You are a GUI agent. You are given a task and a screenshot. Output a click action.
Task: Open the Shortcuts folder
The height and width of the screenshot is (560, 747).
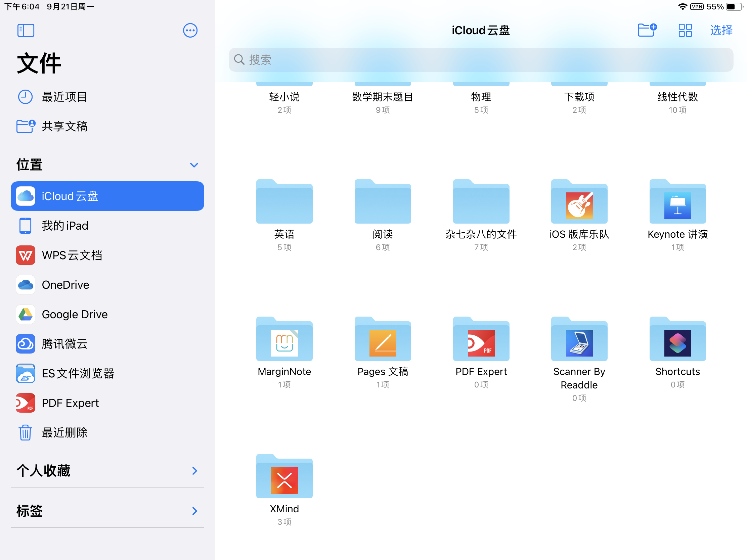point(677,340)
